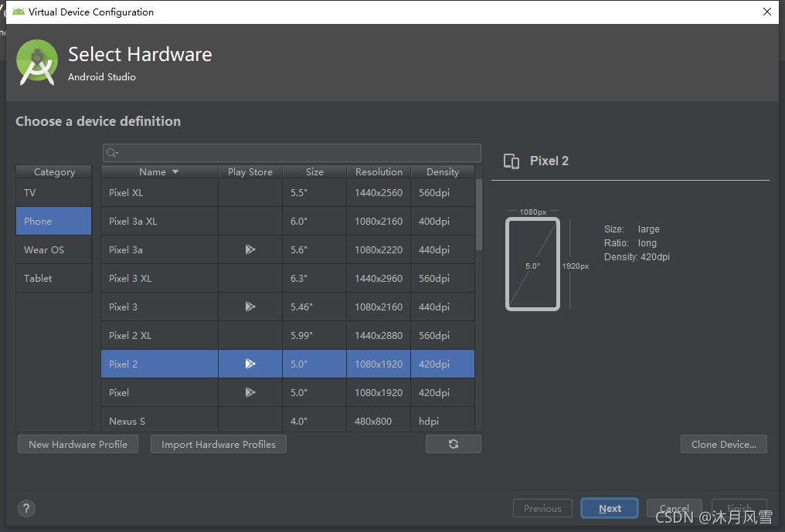Click the magnifier icon in the search box
This screenshot has height=532, width=785.
(111, 153)
